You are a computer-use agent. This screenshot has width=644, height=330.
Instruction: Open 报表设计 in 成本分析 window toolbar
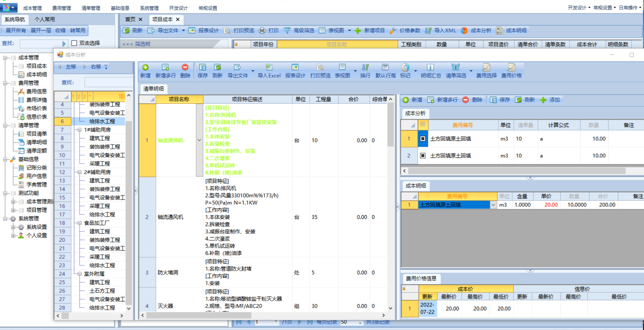295,67
